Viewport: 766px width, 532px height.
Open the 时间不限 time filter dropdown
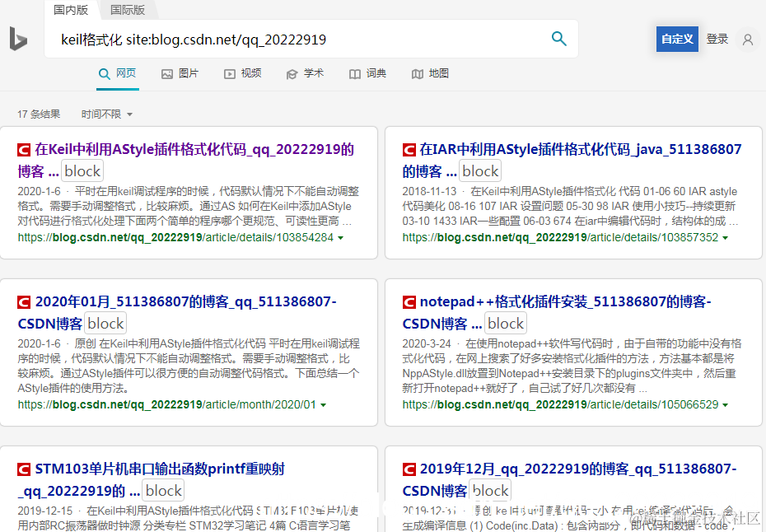point(107,114)
